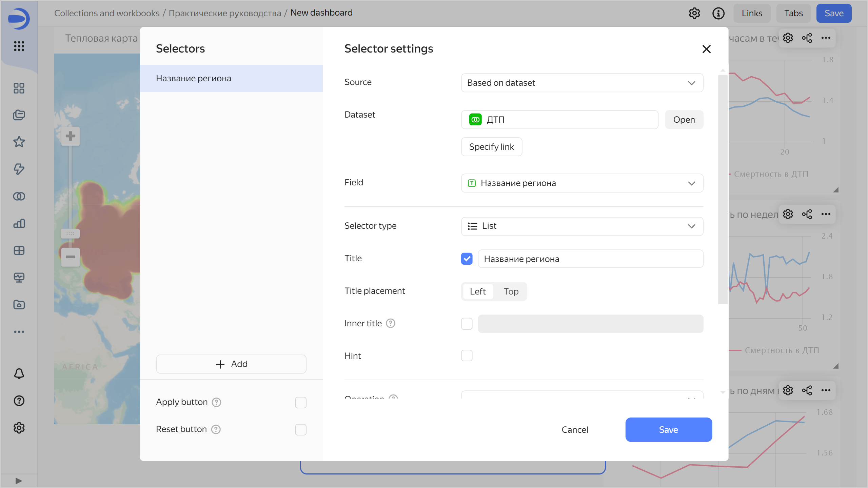Expand the Source dropdown

pos(582,83)
